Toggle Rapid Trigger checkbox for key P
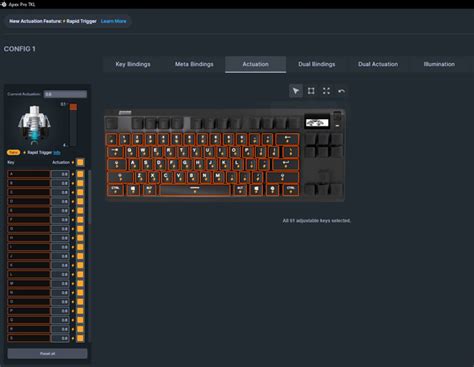Viewport: 474px width, 367px height. (80, 311)
